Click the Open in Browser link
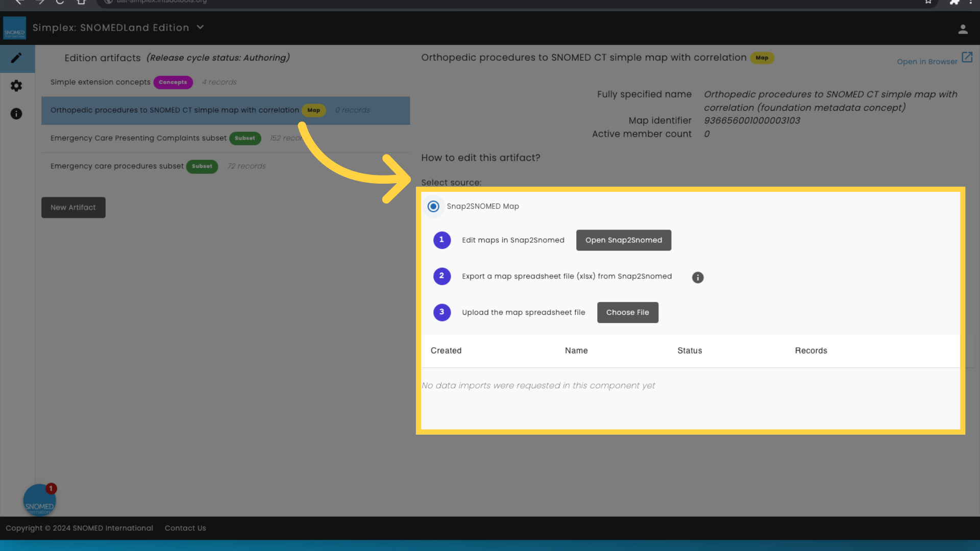 point(927,62)
